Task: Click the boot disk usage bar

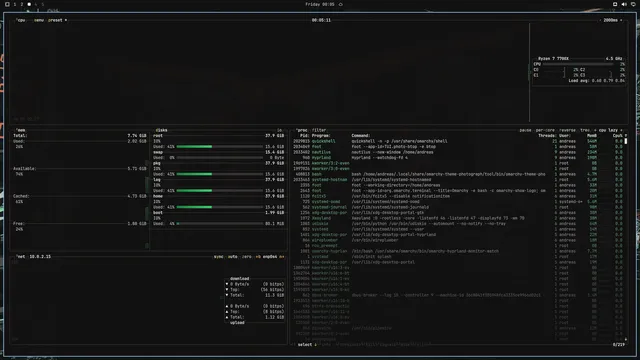Action: click(220, 224)
